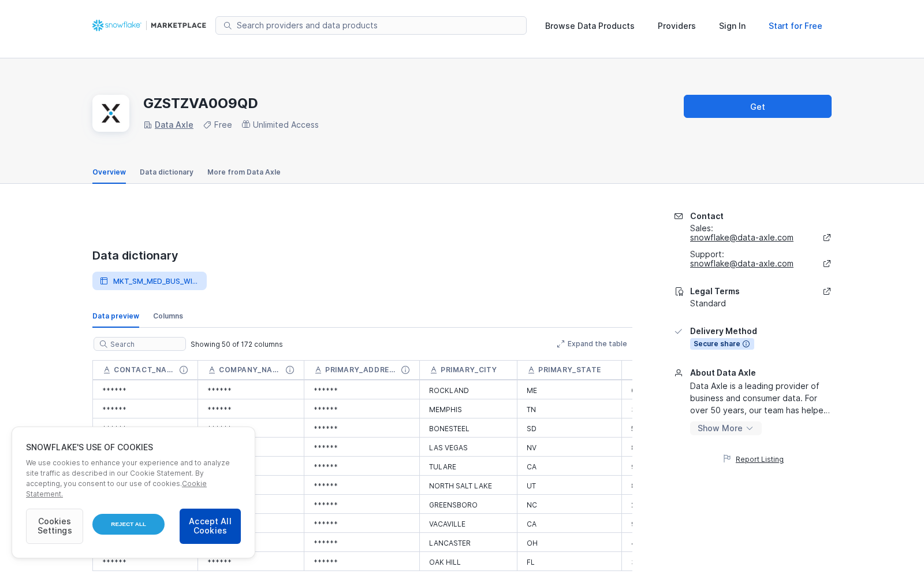
Task: Click the Report Listing link
Action: click(x=759, y=460)
